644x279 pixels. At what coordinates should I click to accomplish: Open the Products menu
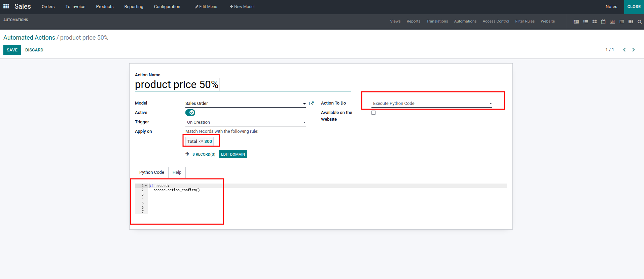pos(105,7)
